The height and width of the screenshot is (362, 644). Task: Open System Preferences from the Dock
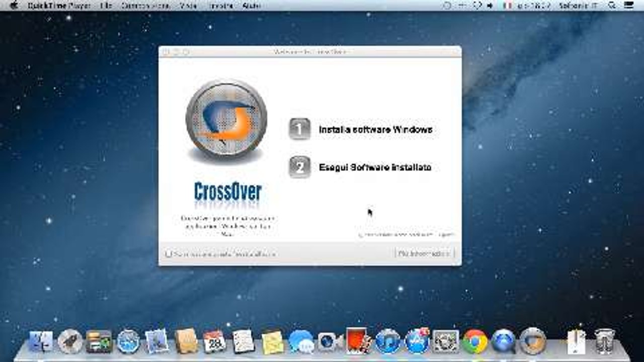(446, 342)
